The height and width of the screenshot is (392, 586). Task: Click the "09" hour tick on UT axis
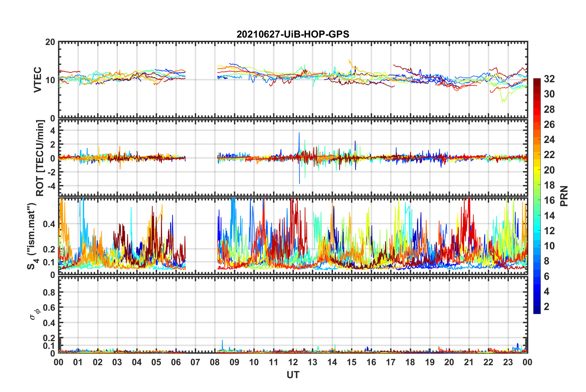click(x=234, y=362)
